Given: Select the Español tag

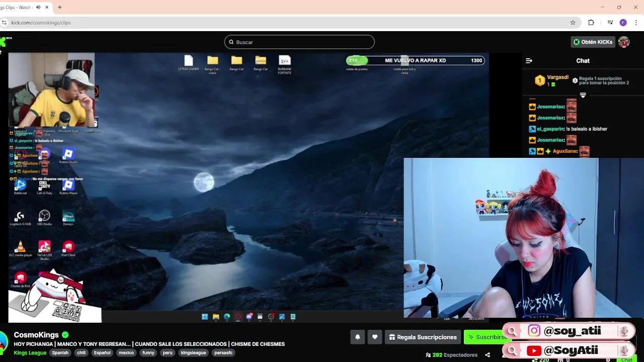Looking at the screenshot, I should point(102,352).
